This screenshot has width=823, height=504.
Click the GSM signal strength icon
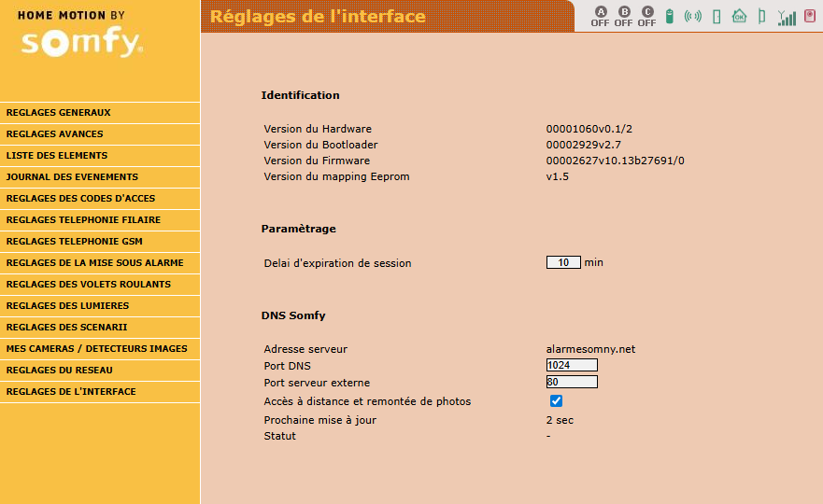pyautogui.click(x=788, y=17)
